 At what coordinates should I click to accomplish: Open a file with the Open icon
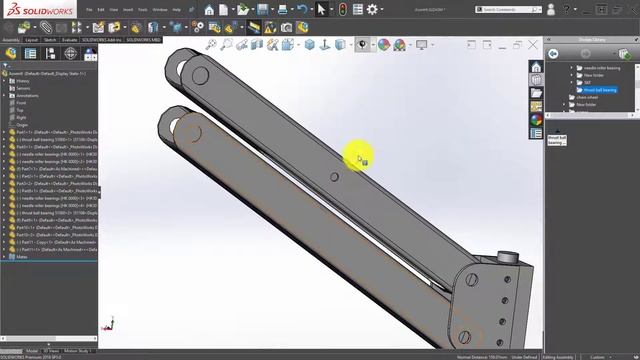click(x=243, y=9)
